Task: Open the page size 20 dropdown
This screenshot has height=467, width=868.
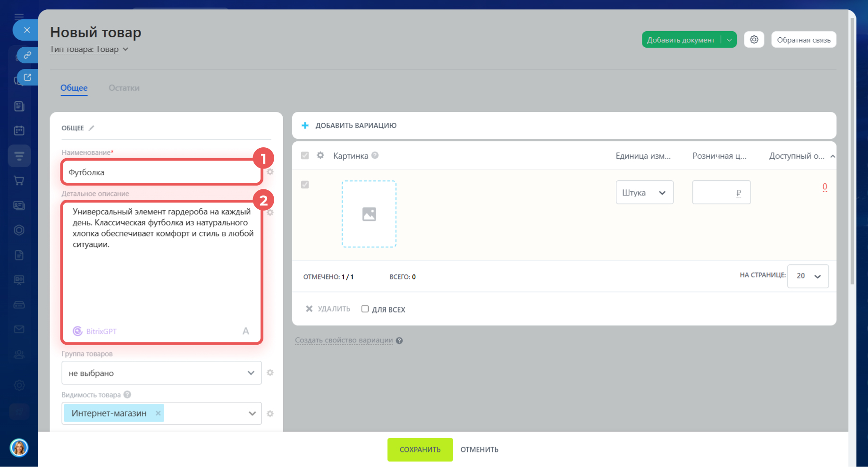Action: 808,276
